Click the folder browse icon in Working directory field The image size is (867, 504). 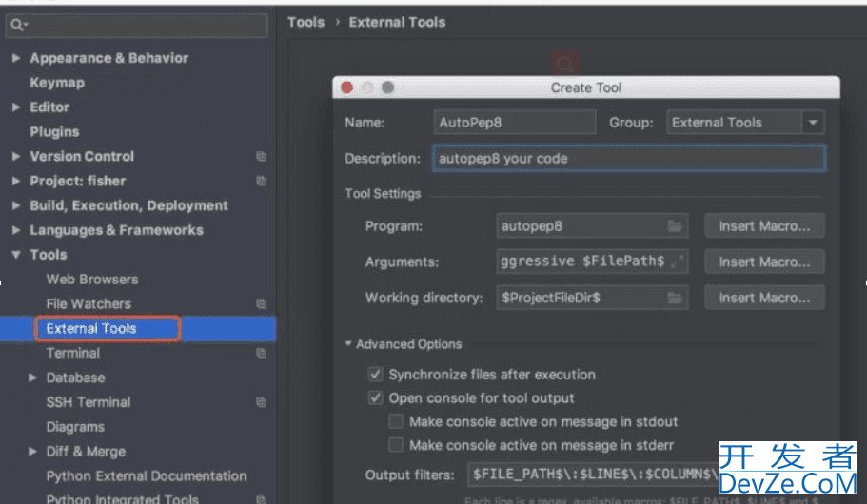(x=675, y=298)
